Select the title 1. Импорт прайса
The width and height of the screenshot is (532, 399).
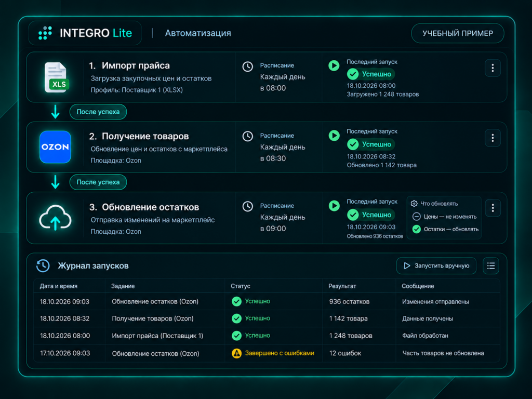click(129, 65)
